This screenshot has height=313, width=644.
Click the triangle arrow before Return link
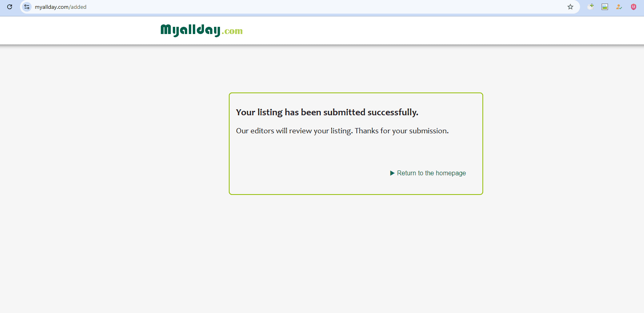coord(392,173)
